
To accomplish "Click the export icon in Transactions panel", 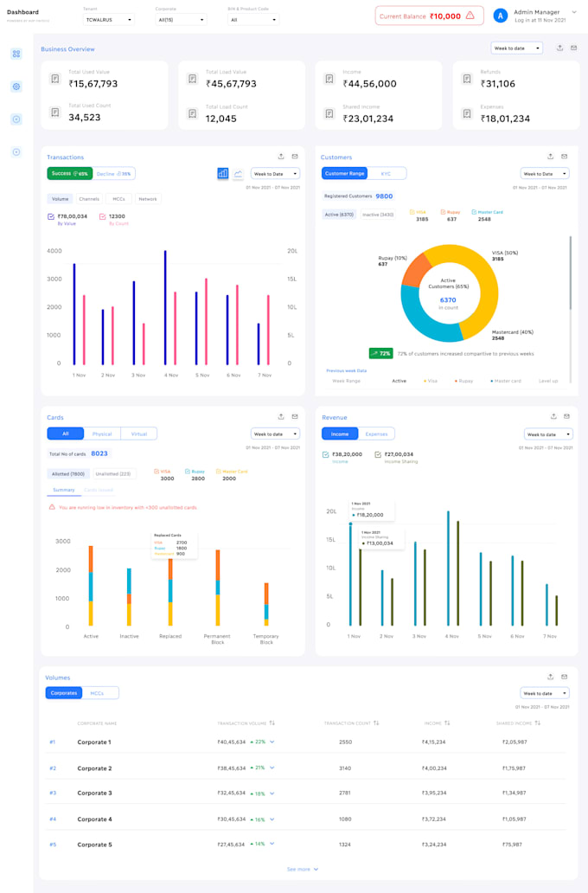I will [281, 157].
